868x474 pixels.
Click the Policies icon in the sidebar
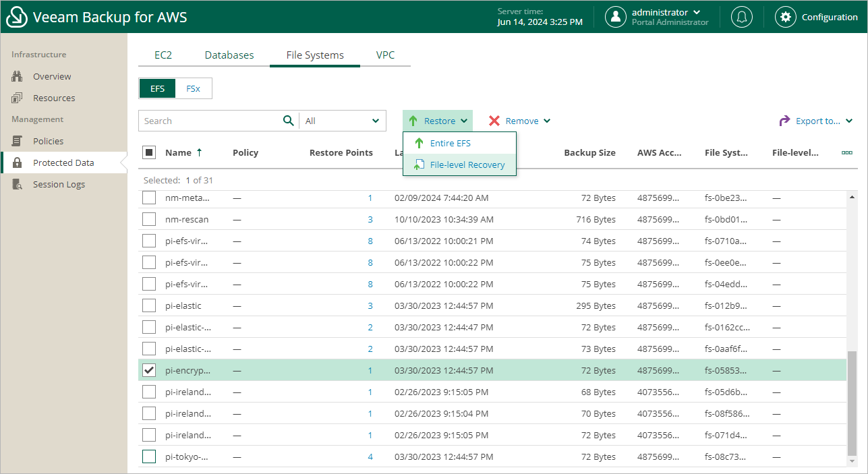18,141
